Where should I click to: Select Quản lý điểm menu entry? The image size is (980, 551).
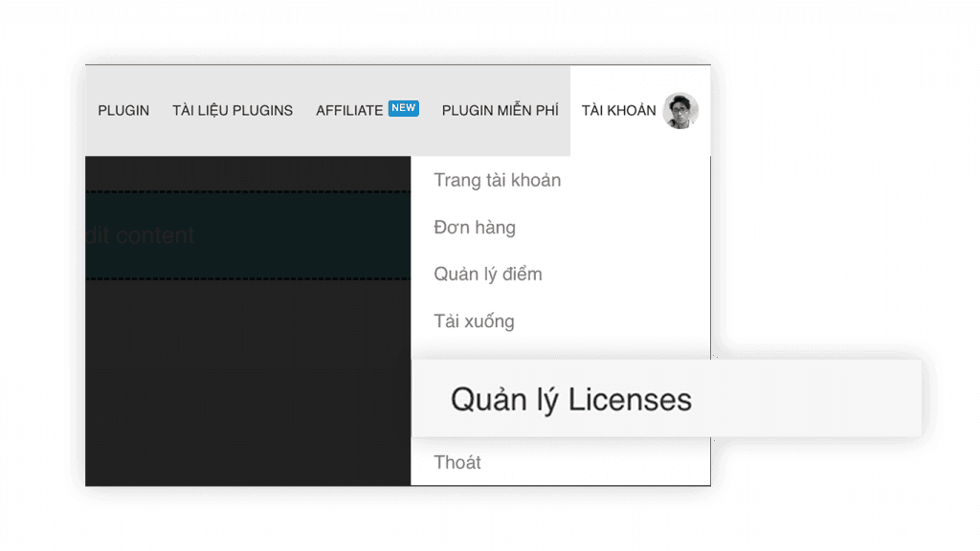pyautogui.click(x=487, y=275)
